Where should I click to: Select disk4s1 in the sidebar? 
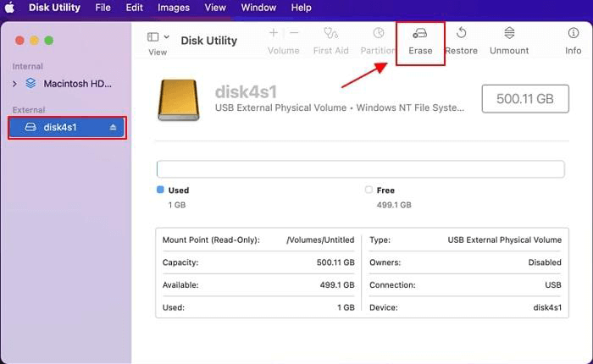(x=61, y=128)
